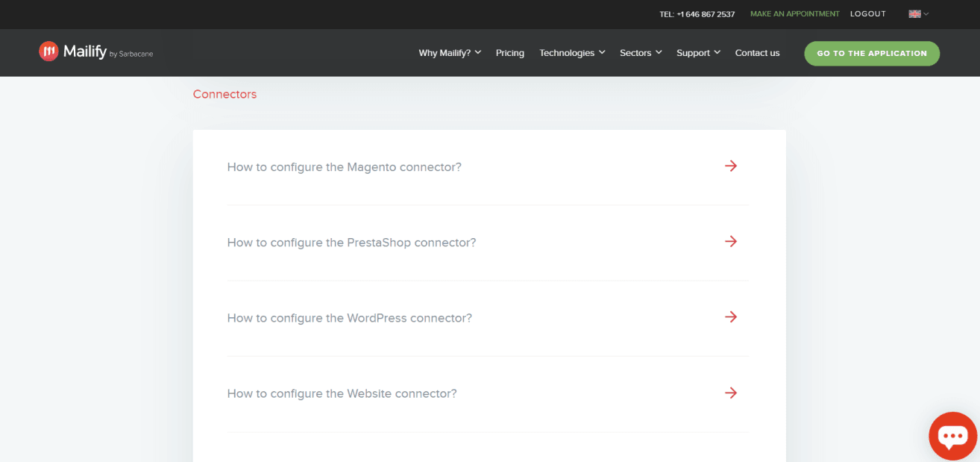Click the Logout link
Image resolution: width=980 pixels, height=462 pixels.
tap(867, 14)
